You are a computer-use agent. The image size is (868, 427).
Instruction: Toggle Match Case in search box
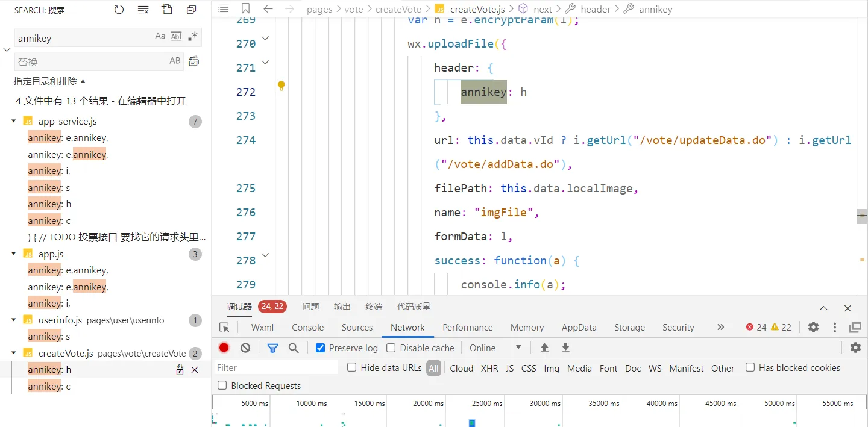pyautogui.click(x=160, y=36)
